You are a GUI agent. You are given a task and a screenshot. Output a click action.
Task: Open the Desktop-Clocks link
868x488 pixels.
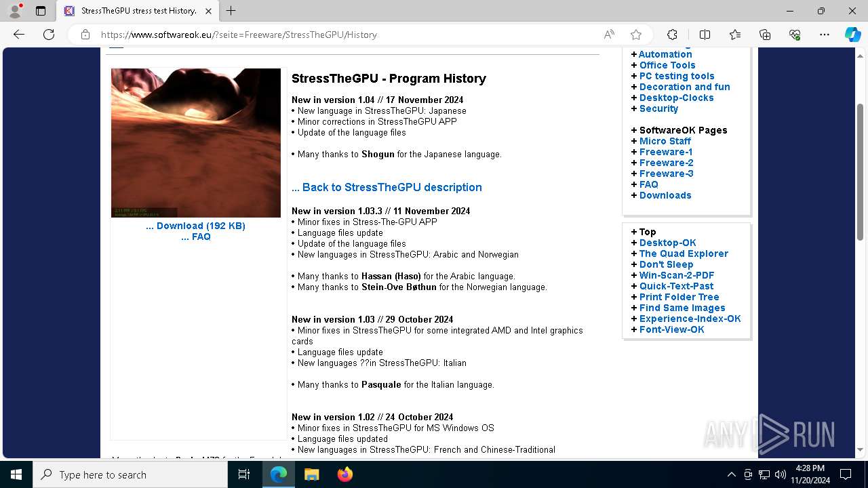click(677, 98)
